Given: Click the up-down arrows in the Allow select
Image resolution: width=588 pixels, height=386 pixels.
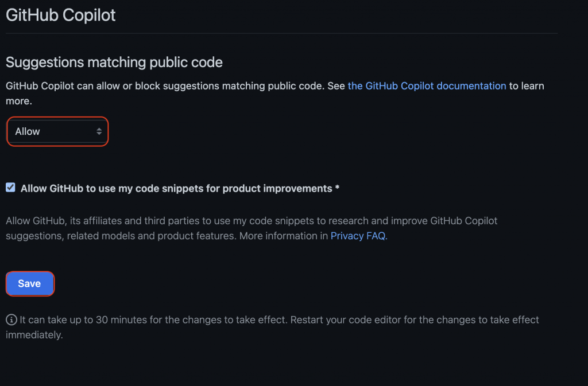Looking at the screenshot, I should (x=99, y=131).
